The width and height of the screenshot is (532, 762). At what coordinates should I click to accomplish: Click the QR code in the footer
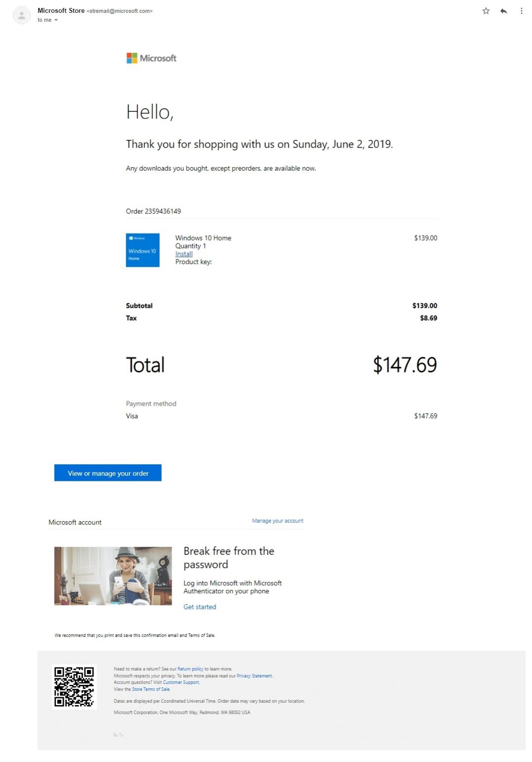75,688
